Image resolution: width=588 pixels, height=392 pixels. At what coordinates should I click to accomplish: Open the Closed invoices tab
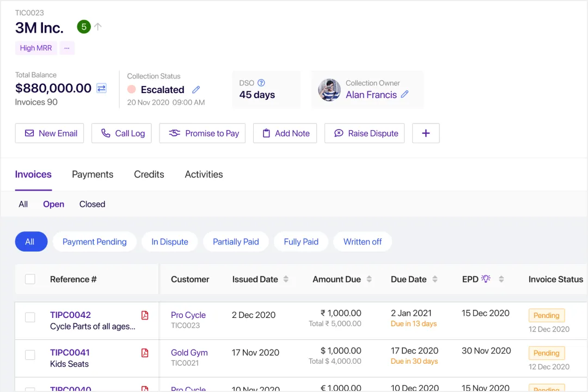point(91,204)
